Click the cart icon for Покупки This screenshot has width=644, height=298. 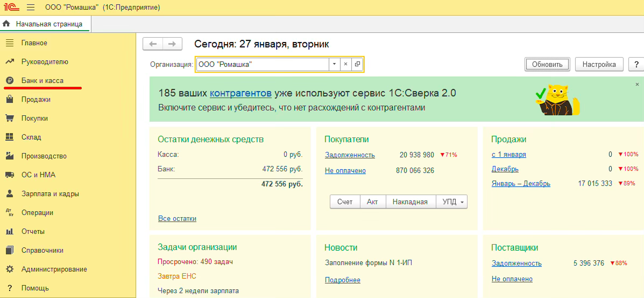pos(10,119)
